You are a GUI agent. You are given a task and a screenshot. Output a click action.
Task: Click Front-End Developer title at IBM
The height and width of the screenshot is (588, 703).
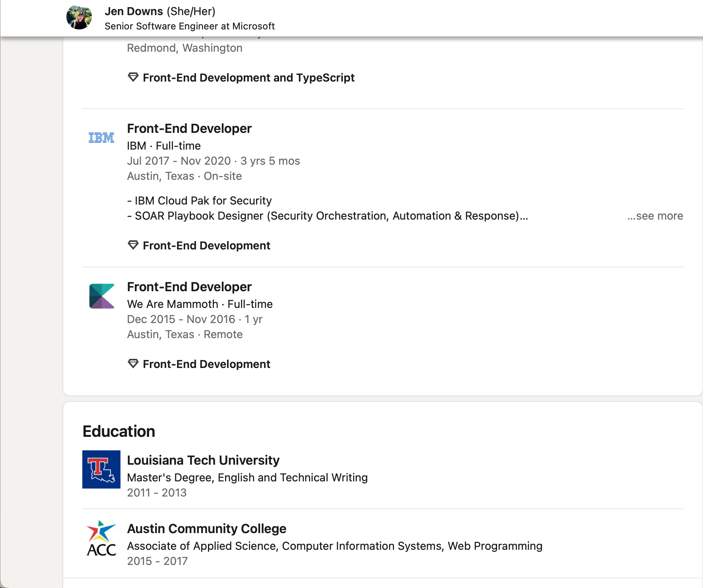click(189, 129)
